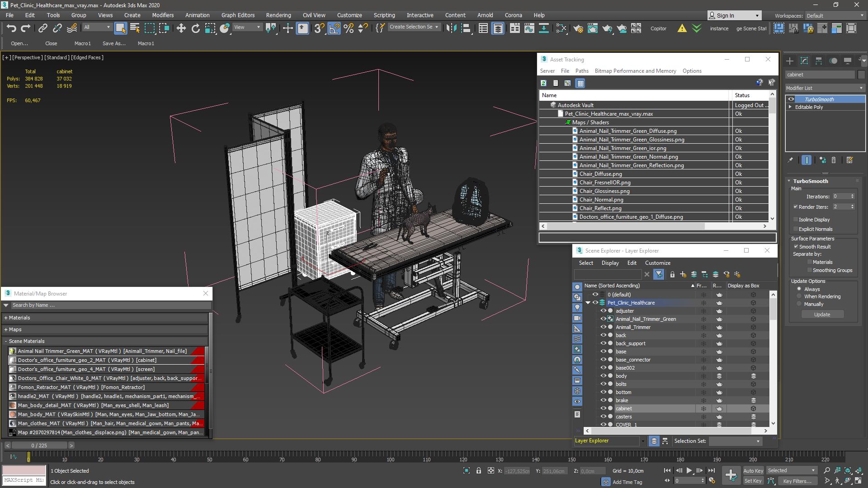Click the Undo arrow icon
This screenshot has width=868, height=488.
point(11,28)
